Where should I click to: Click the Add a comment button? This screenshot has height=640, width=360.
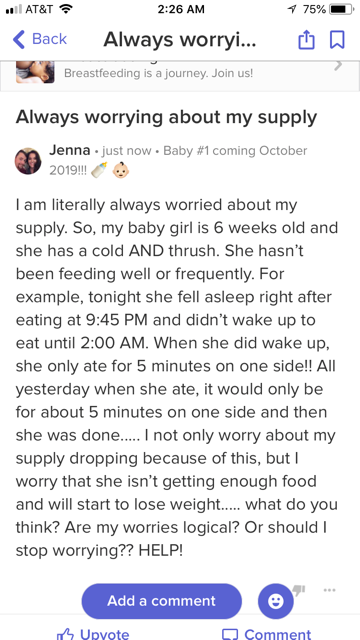click(162, 601)
